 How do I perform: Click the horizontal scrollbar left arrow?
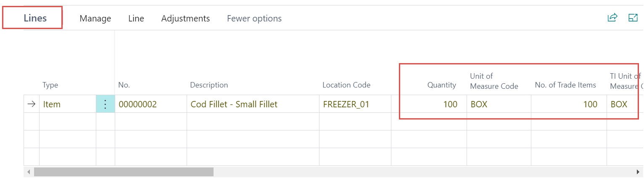pyautogui.click(x=29, y=172)
